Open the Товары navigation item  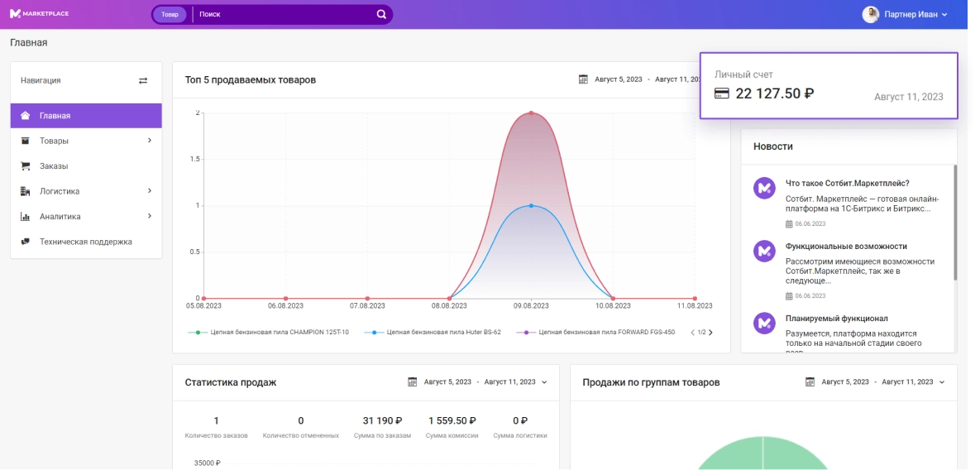[86, 141]
